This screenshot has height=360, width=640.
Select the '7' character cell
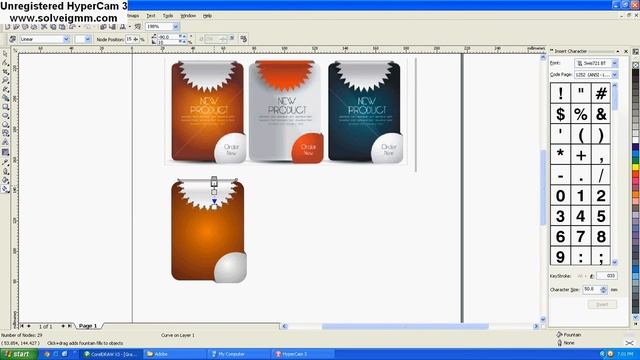(580, 236)
